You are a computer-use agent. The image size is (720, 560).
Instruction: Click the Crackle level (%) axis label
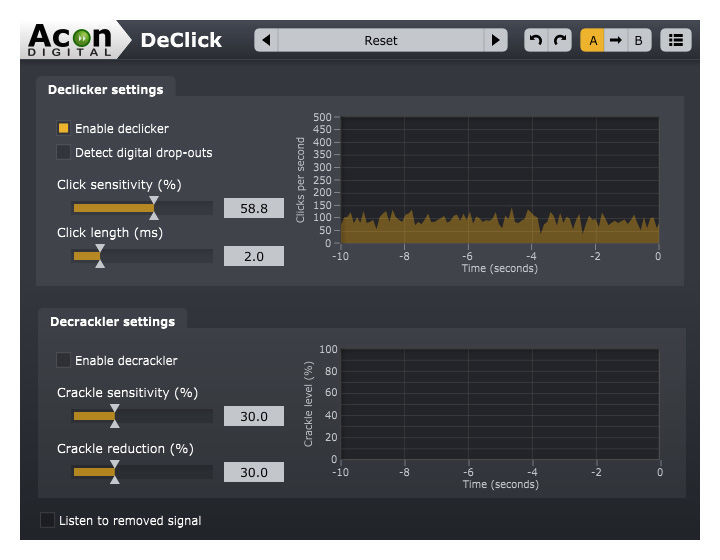(x=308, y=404)
